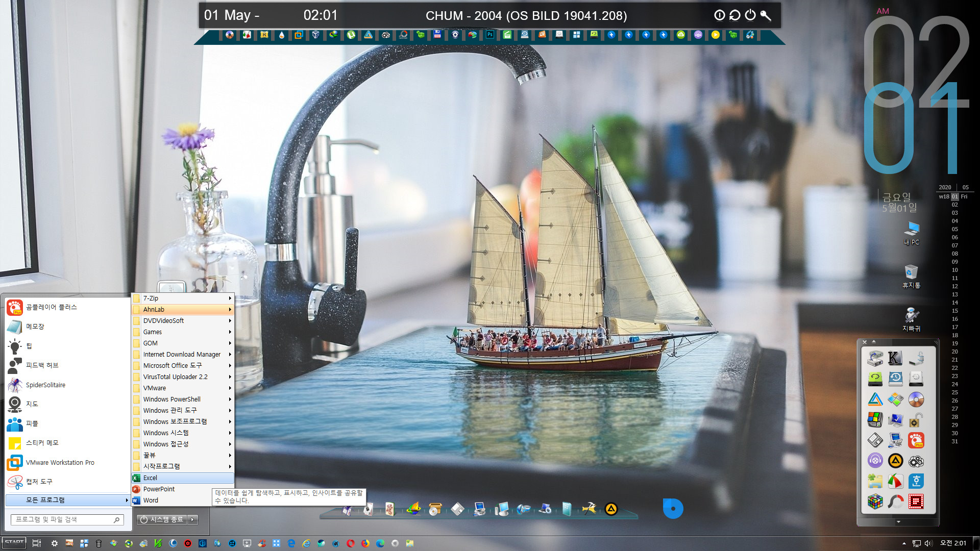Open the blue floppy disk icon in top bar

click(437, 35)
